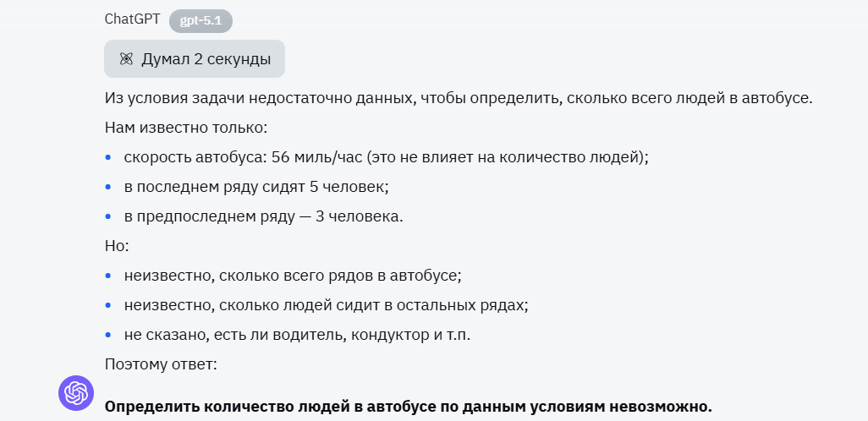Screen dimensions: 868x421
Task: Click the line "неизвестно, сколько всего рядов"
Action: point(293,276)
